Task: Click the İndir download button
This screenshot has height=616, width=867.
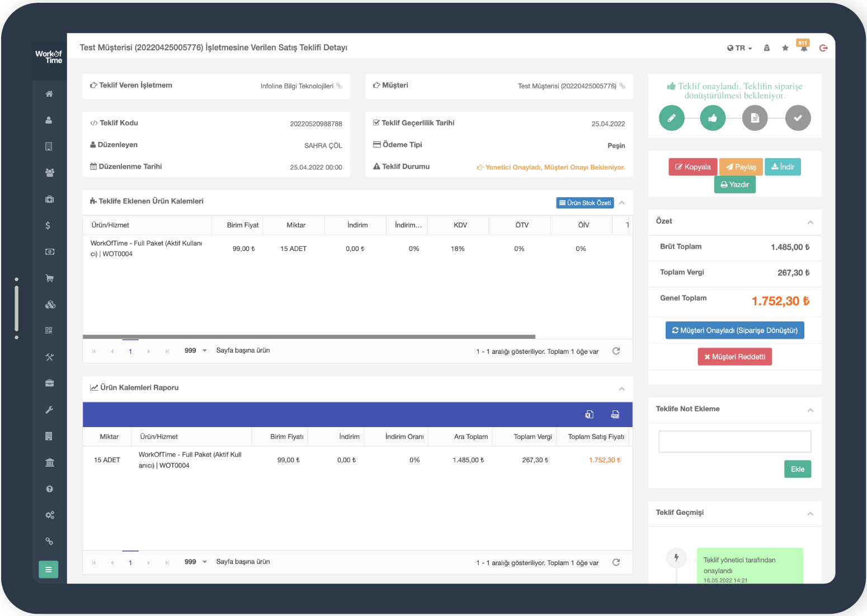Action: pyautogui.click(x=783, y=167)
